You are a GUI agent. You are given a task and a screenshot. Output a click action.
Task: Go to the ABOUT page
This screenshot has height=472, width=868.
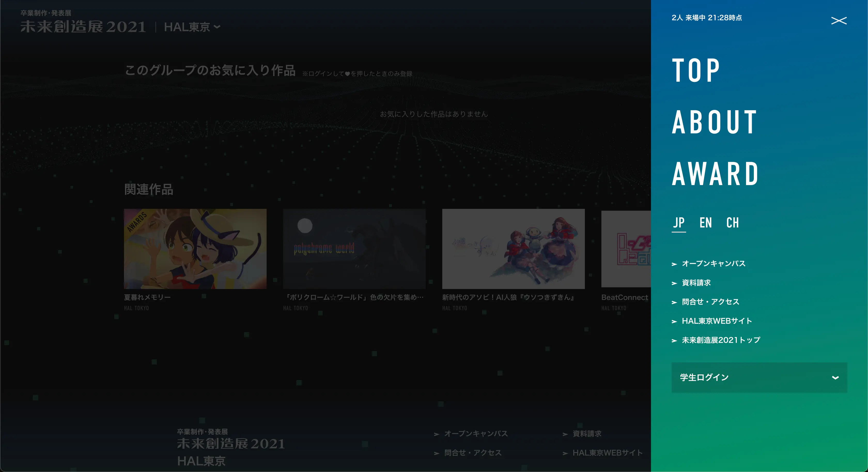tap(714, 122)
